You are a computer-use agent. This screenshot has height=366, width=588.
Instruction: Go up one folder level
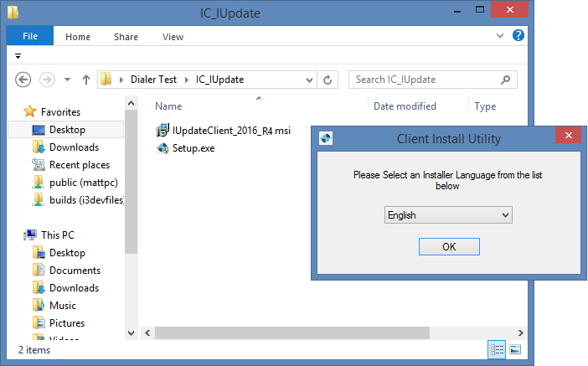[x=86, y=80]
